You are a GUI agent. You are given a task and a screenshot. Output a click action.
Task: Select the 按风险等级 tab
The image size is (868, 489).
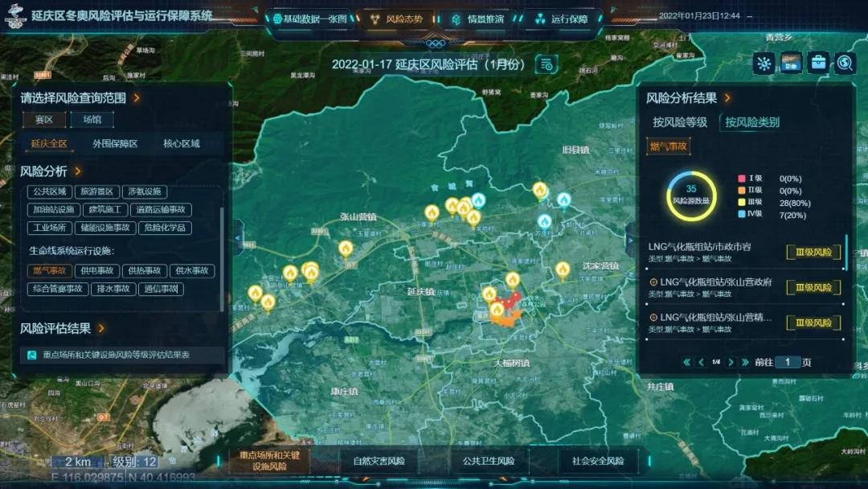(x=680, y=122)
